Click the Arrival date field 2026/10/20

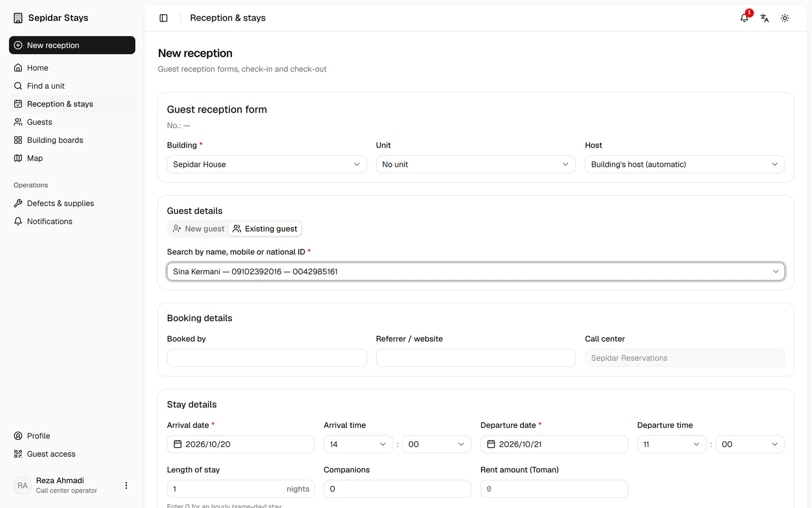[x=241, y=444]
